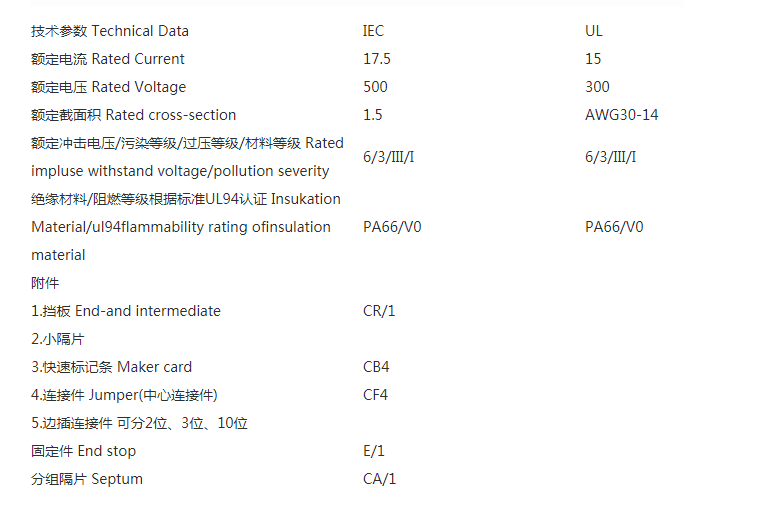Click the CB4 marker card value
760x510 pixels.
point(376,367)
